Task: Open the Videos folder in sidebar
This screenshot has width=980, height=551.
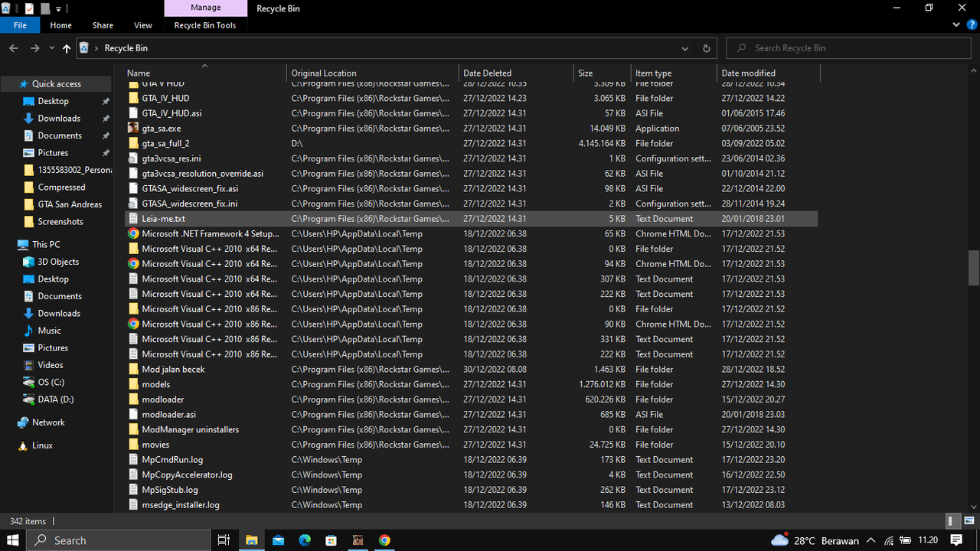Action: (x=51, y=365)
